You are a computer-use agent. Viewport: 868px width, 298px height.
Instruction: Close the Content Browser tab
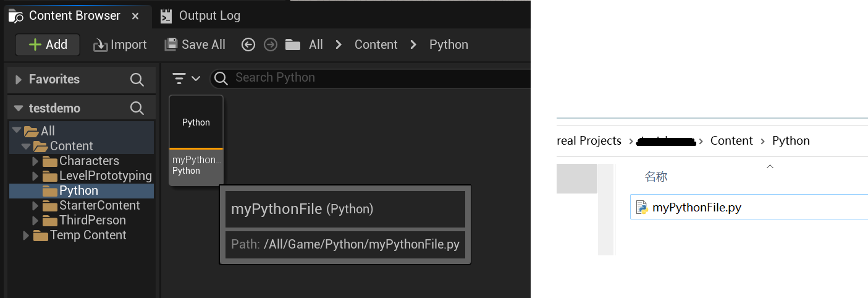tap(136, 16)
